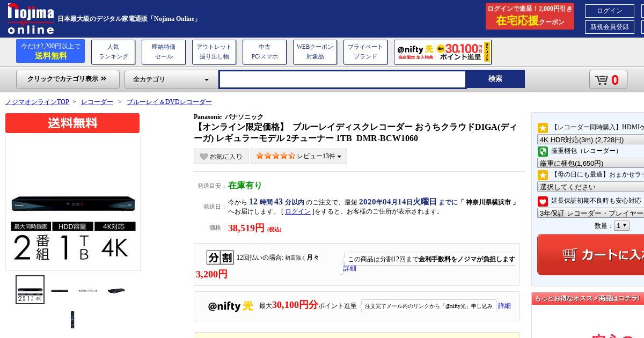Select first thumbnail with 2番組 1TB 4K
The image size is (644, 338).
pos(30,290)
